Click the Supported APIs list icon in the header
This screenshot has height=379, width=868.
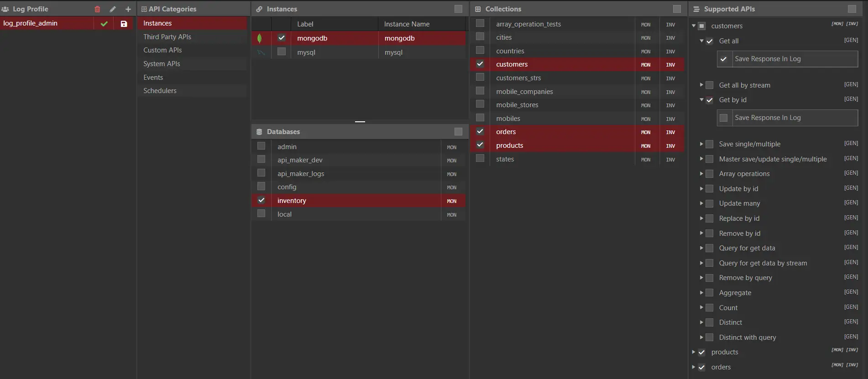click(x=696, y=9)
